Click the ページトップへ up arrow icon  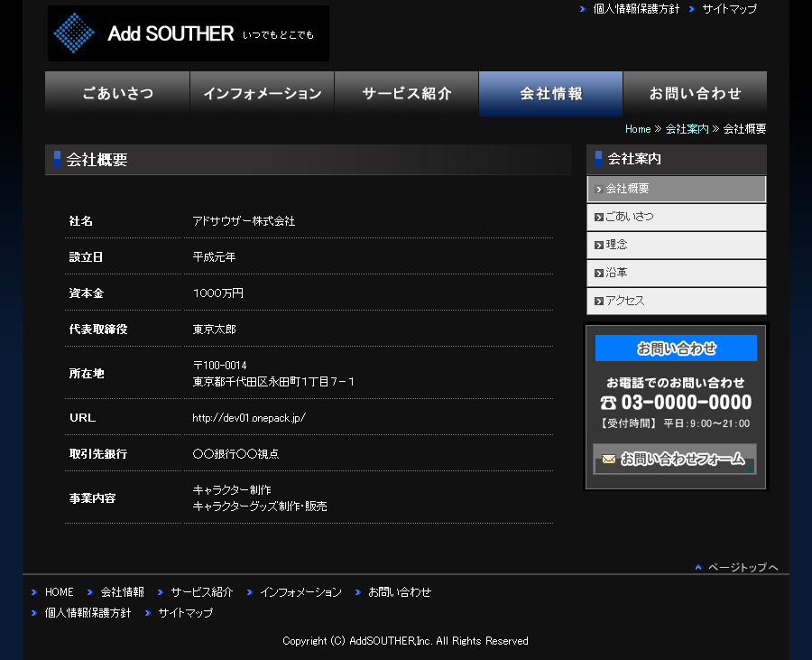pos(698,567)
